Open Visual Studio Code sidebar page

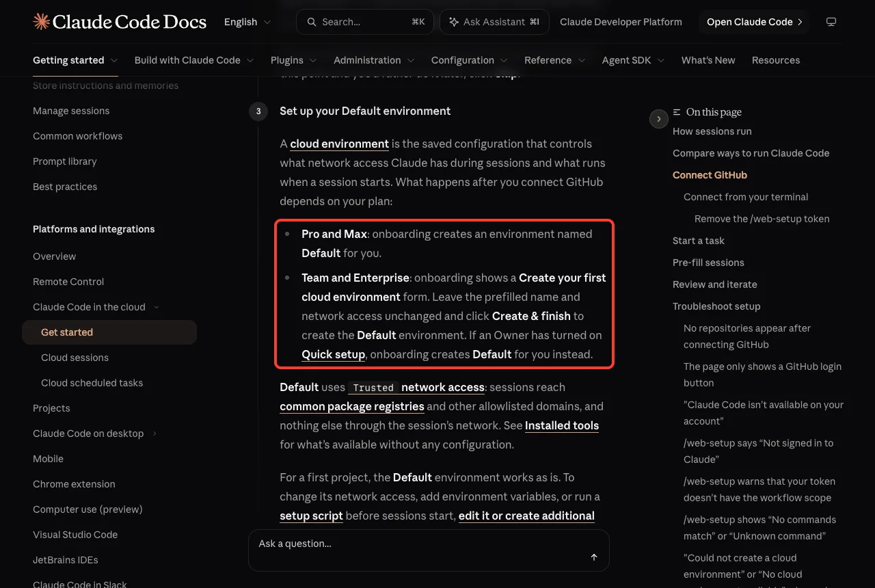pos(75,535)
